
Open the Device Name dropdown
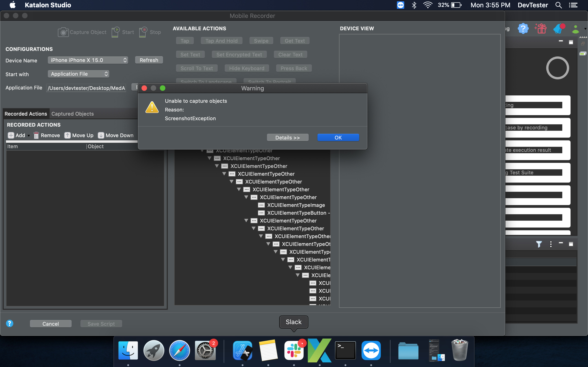(x=88, y=60)
